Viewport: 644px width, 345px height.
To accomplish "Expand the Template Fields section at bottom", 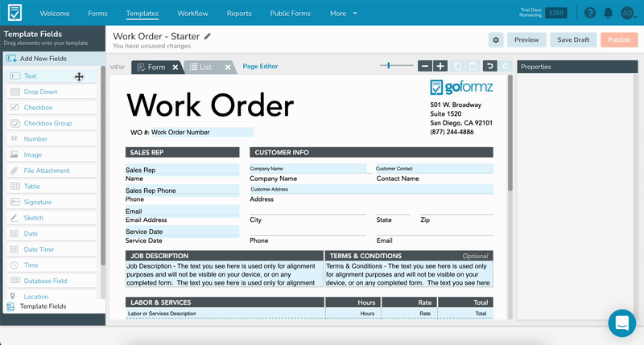I will coord(54,306).
